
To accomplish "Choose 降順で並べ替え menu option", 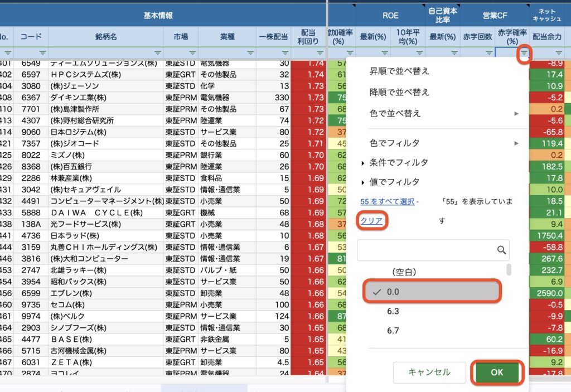I will point(399,92).
